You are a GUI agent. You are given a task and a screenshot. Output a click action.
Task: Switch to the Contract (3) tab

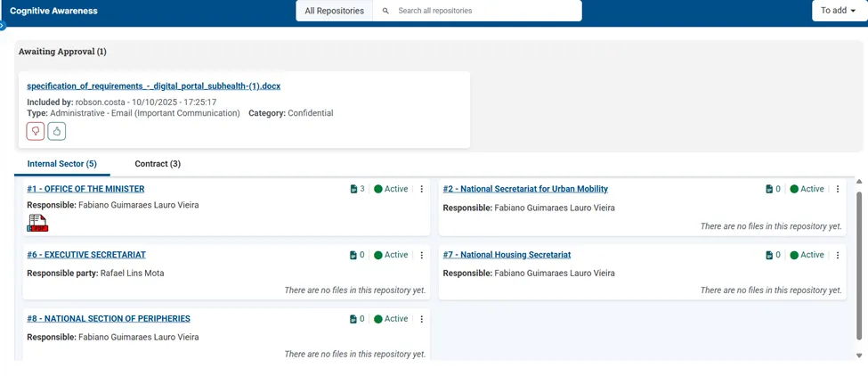click(158, 164)
